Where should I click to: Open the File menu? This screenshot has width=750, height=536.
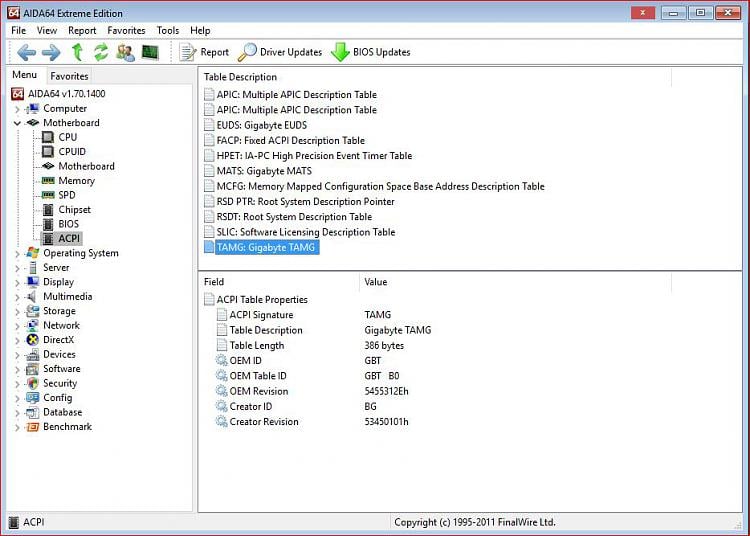coord(18,31)
